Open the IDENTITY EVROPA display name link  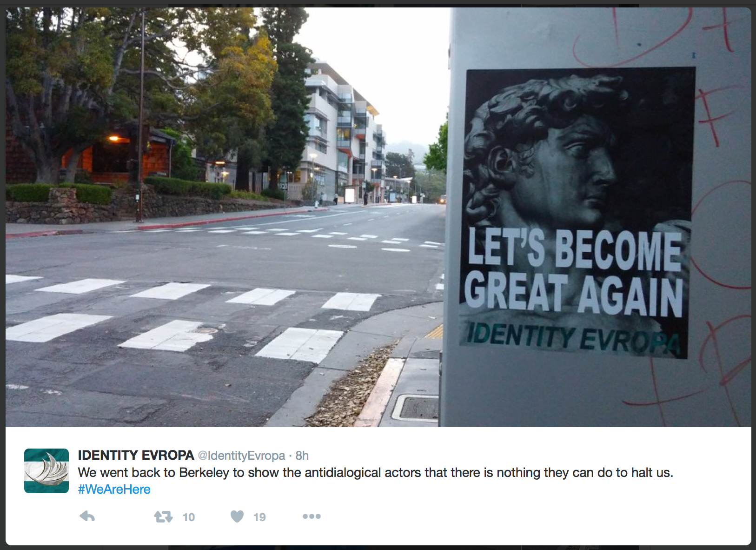pos(136,455)
